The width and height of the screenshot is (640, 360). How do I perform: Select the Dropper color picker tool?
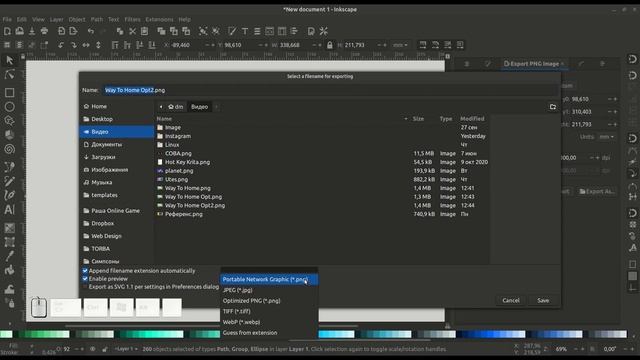(9, 256)
